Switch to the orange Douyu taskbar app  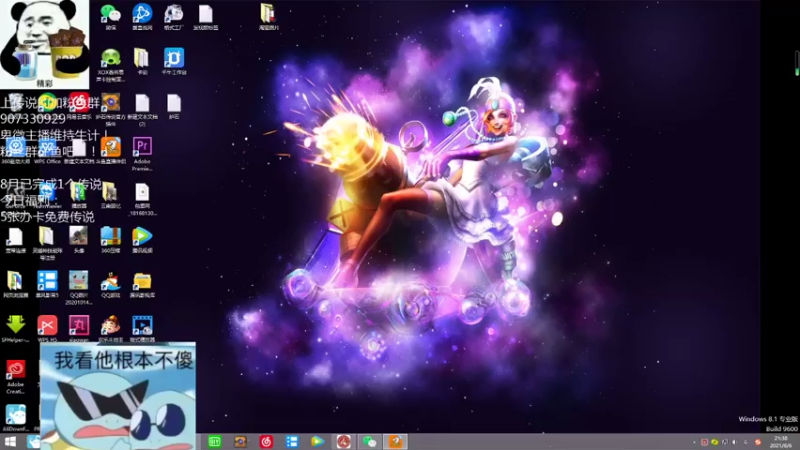tap(395, 442)
